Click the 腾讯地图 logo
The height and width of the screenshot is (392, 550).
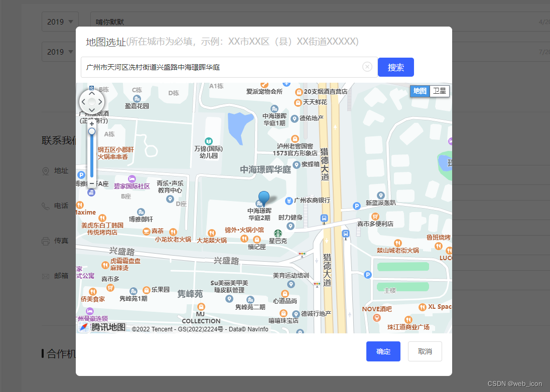(103, 327)
